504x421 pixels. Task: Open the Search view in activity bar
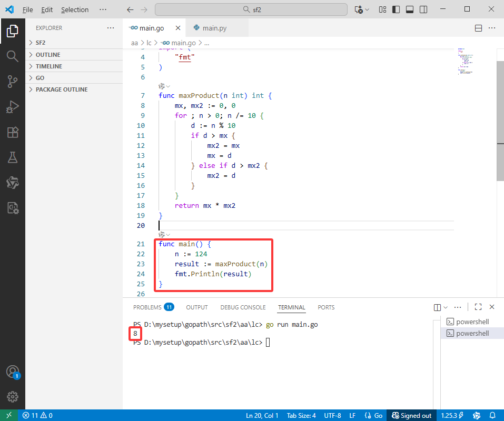click(x=12, y=56)
